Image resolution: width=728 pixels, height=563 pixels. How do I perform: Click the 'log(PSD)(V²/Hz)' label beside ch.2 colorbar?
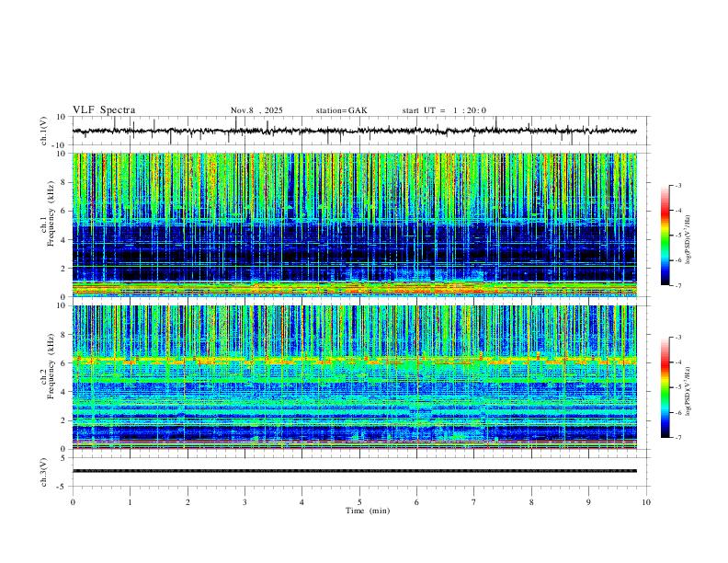(x=688, y=392)
